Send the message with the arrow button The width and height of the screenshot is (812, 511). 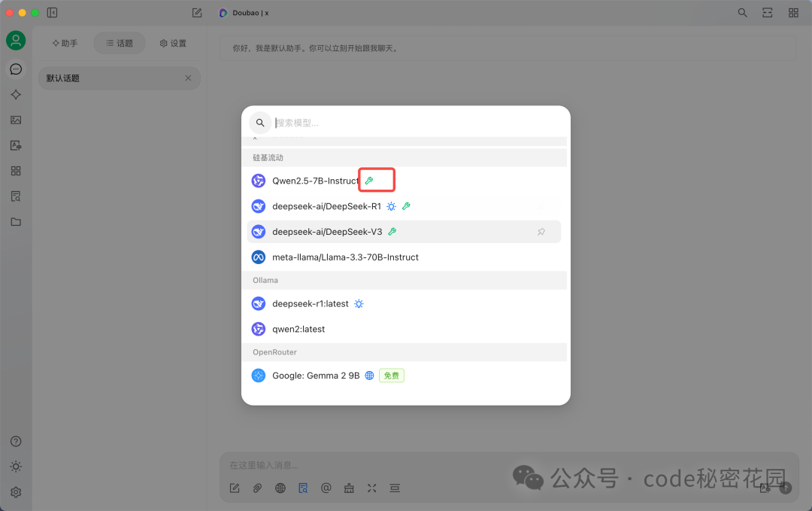[785, 488]
